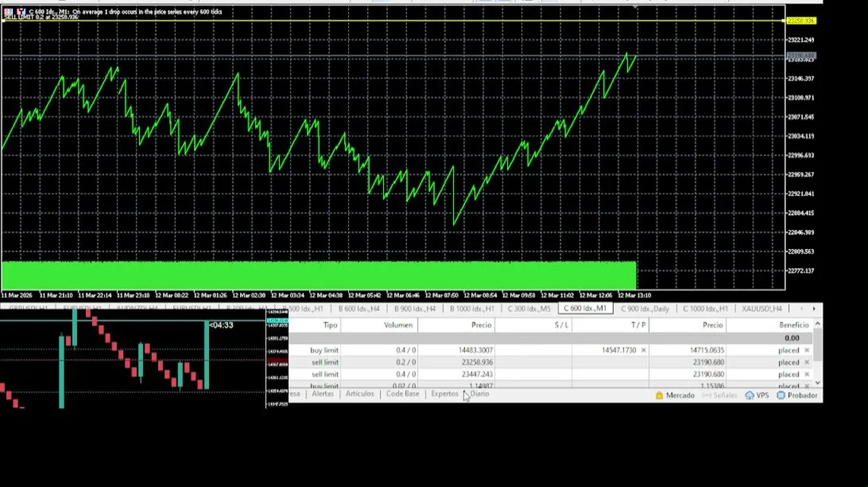This screenshot has width=868, height=487.
Task: Switch to the C 300 Idx.,M5 chart tab
Action: (x=529, y=309)
